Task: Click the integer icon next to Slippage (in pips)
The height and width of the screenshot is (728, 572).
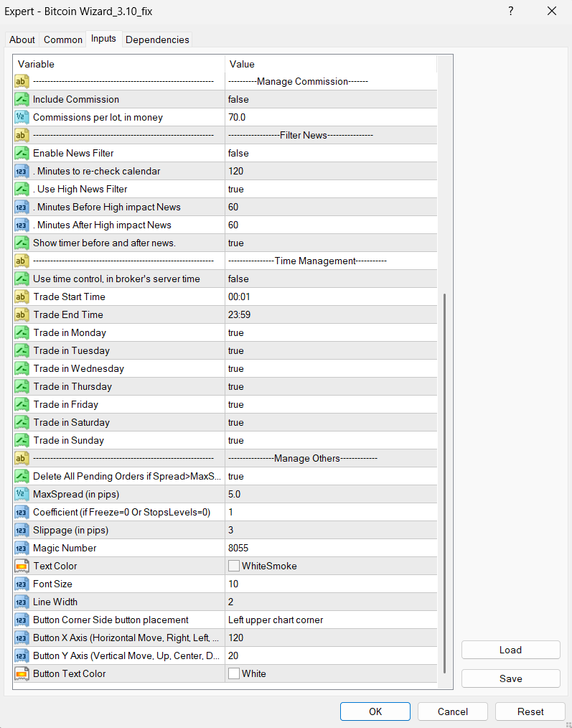Action: coord(22,531)
